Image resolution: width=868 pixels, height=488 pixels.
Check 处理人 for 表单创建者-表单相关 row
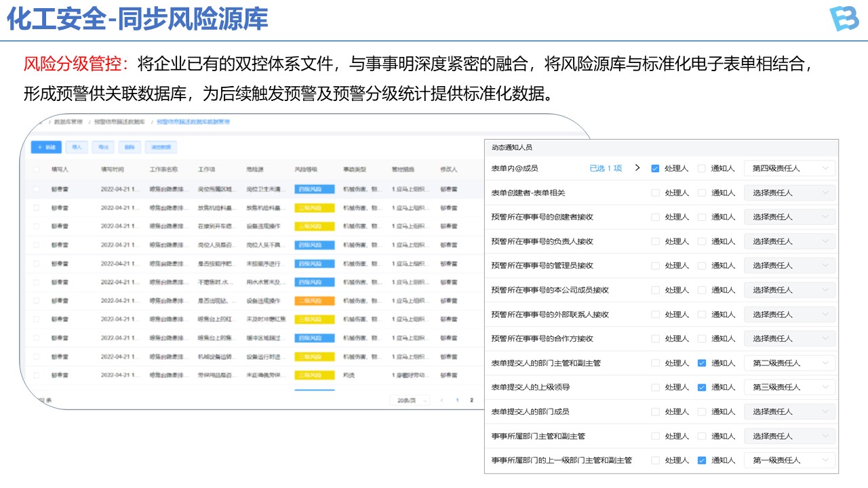pyautogui.click(x=655, y=193)
